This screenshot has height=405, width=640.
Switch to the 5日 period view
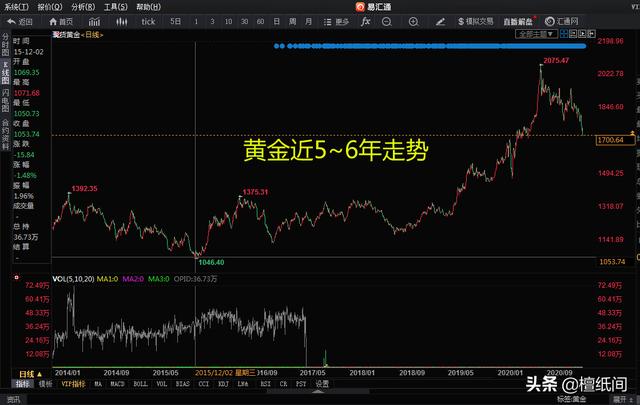click(176, 21)
